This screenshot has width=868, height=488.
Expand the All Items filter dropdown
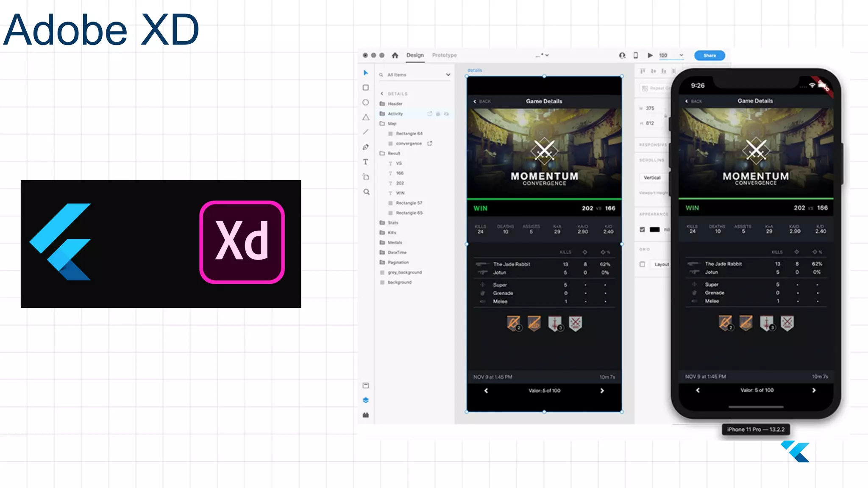pos(448,75)
